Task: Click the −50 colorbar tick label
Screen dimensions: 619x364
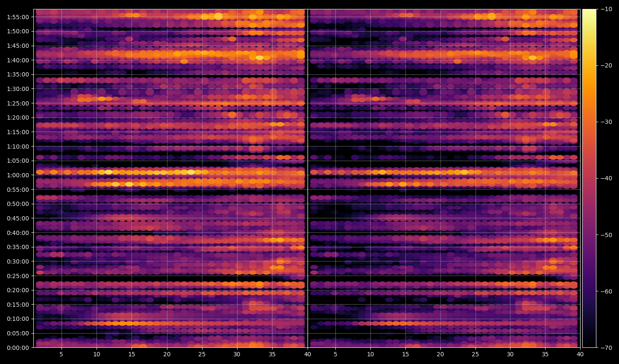Action: tap(606, 235)
